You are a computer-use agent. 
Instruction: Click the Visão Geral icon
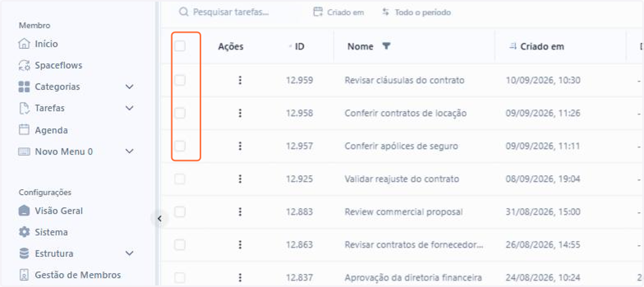click(x=24, y=211)
